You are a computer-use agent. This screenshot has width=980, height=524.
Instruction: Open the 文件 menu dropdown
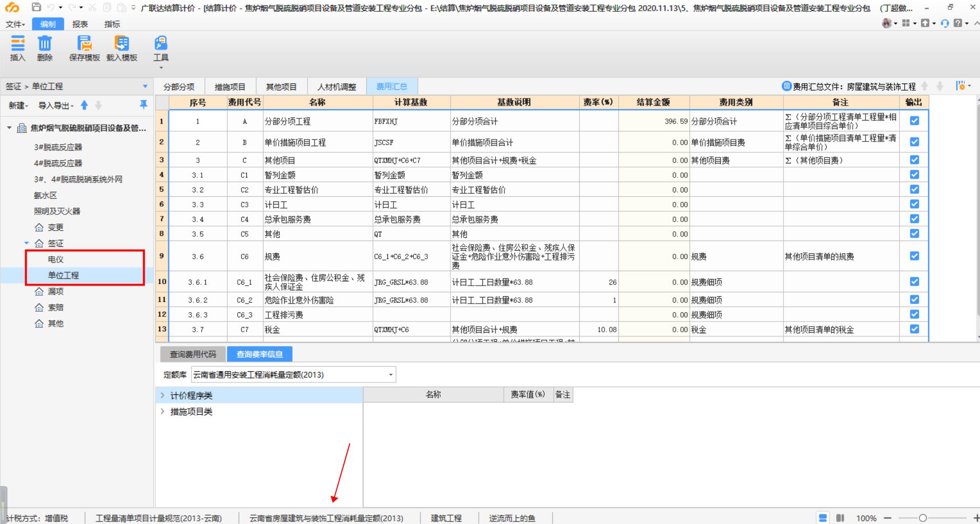(15, 24)
